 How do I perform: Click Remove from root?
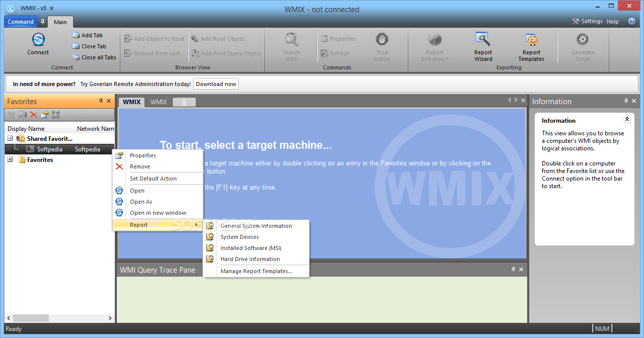[155, 53]
